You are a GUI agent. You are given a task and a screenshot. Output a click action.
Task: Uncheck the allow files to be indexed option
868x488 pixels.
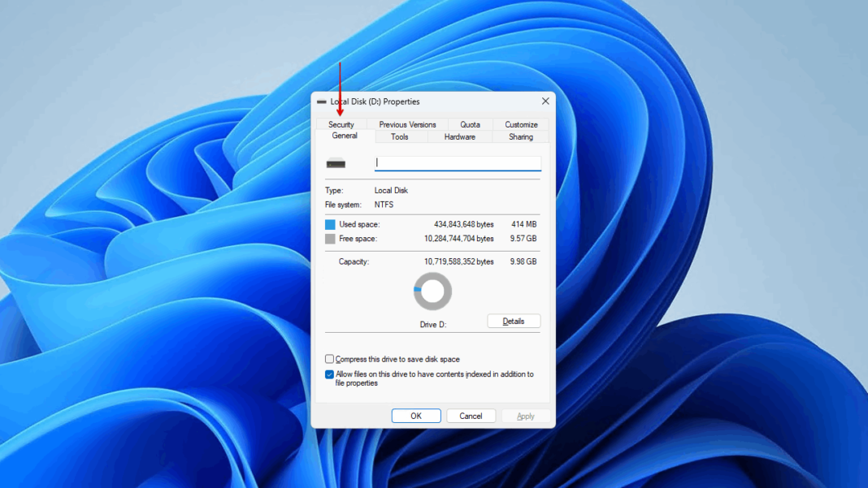point(330,374)
